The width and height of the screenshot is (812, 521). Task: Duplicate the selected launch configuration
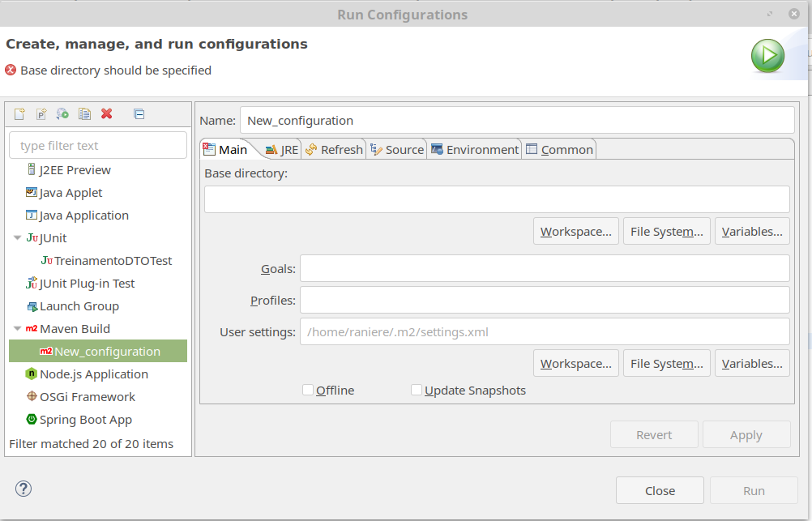click(84, 114)
